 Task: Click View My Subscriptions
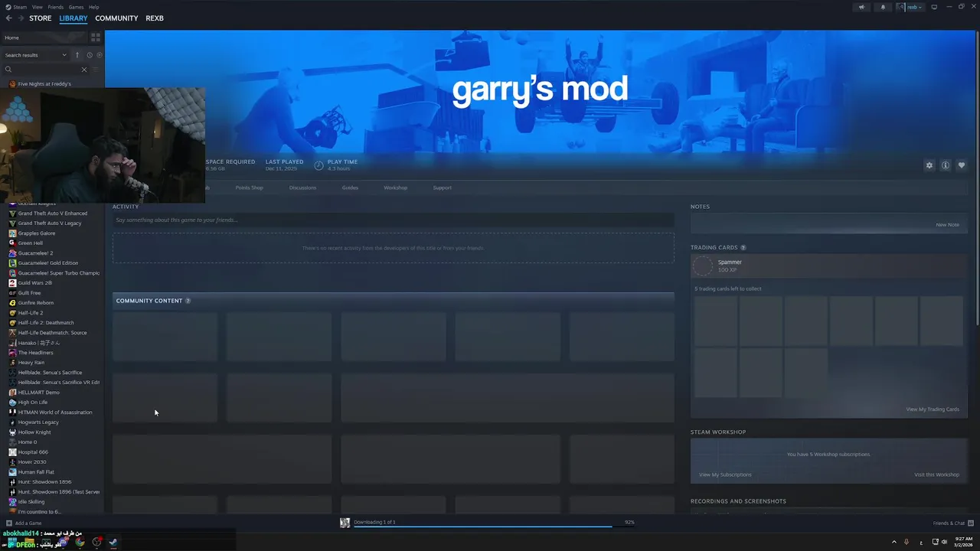pos(725,474)
